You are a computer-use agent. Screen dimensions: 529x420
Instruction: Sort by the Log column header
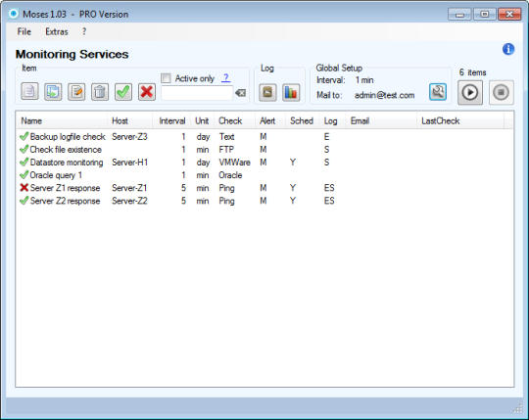point(333,120)
